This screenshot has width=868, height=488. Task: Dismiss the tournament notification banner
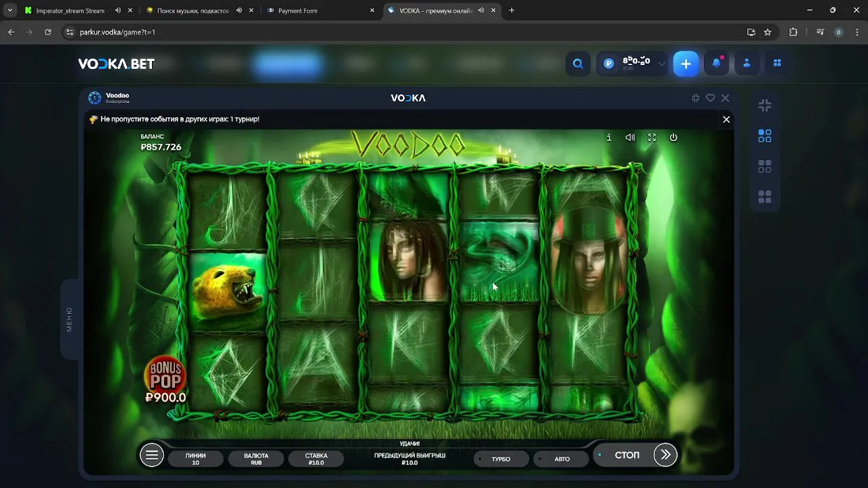coord(726,119)
